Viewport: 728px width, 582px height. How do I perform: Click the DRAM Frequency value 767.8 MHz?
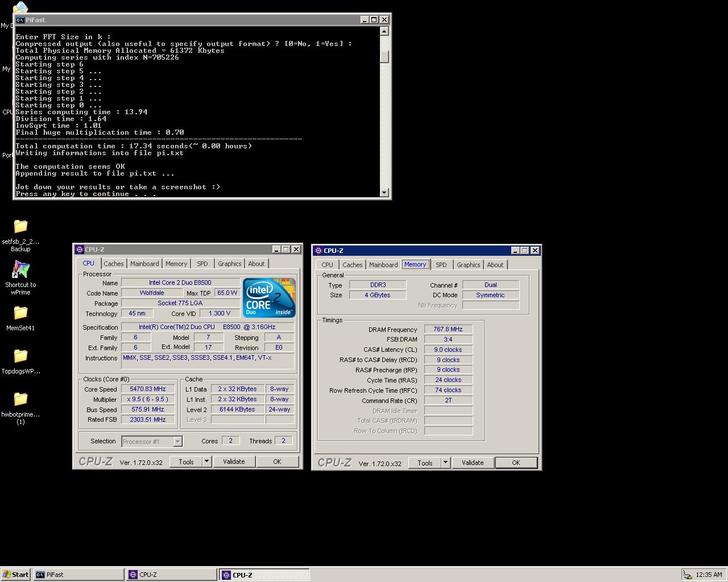click(x=448, y=330)
